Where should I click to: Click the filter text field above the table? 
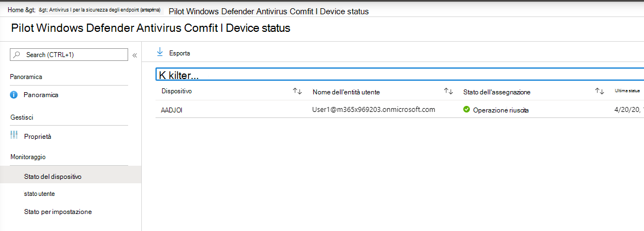pos(383,74)
